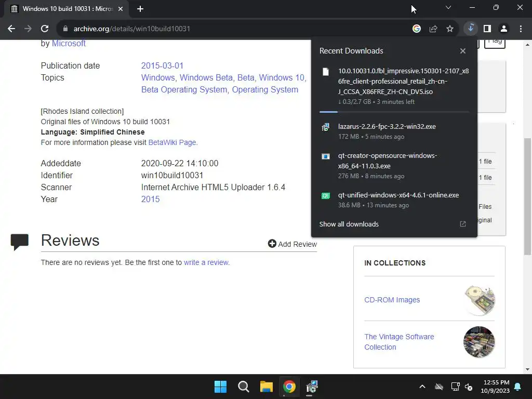Click the 2015 year link
Viewport: 532px width, 399px height.
[150, 199]
